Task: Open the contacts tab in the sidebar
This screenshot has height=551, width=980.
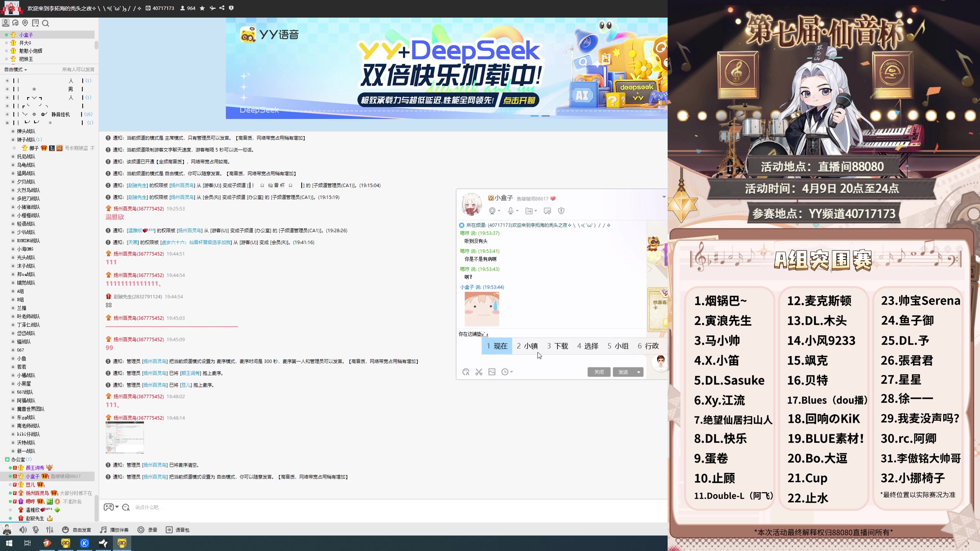Action: pyautogui.click(x=6, y=23)
